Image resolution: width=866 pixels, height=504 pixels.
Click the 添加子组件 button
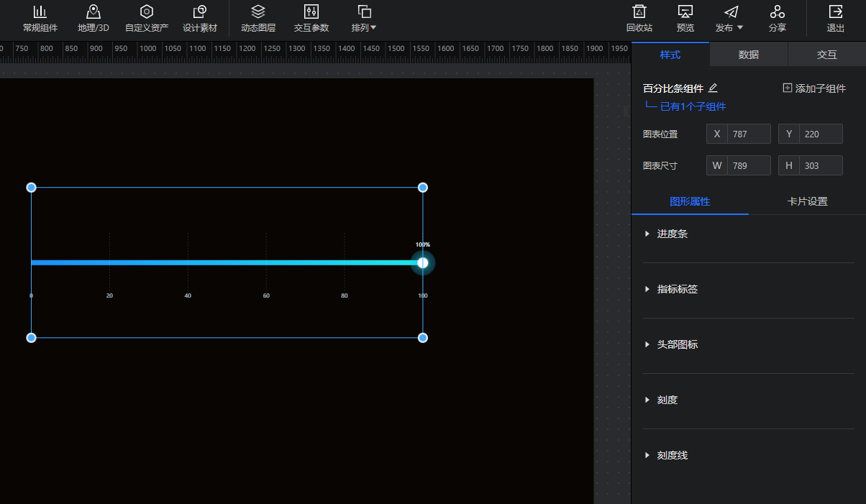pos(813,88)
